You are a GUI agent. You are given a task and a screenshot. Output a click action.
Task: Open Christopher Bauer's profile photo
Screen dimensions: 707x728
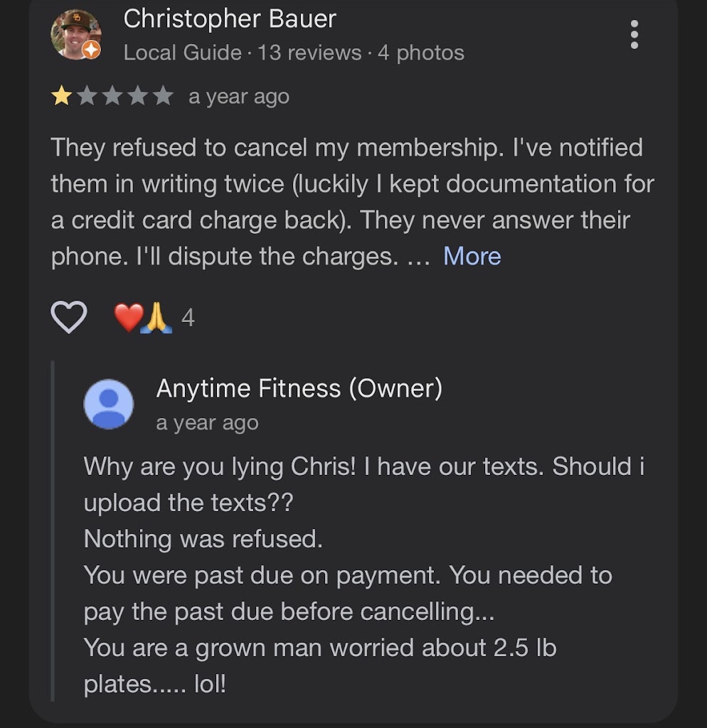pos(75,33)
